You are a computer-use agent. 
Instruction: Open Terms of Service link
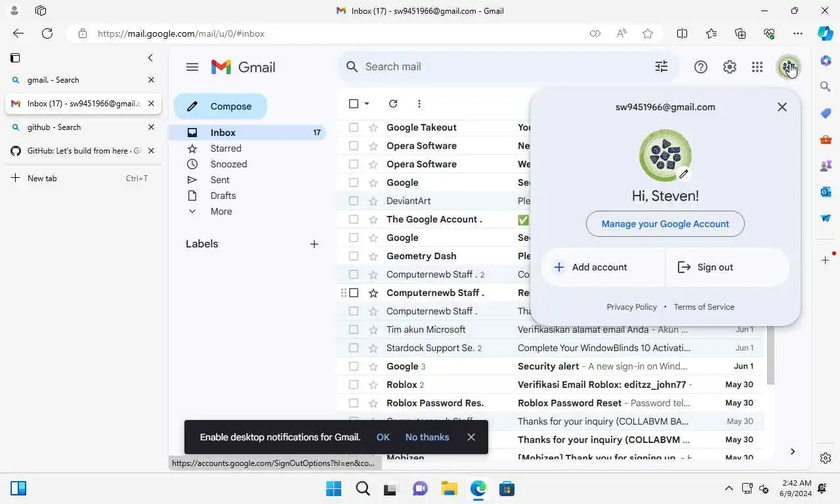[x=704, y=307]
